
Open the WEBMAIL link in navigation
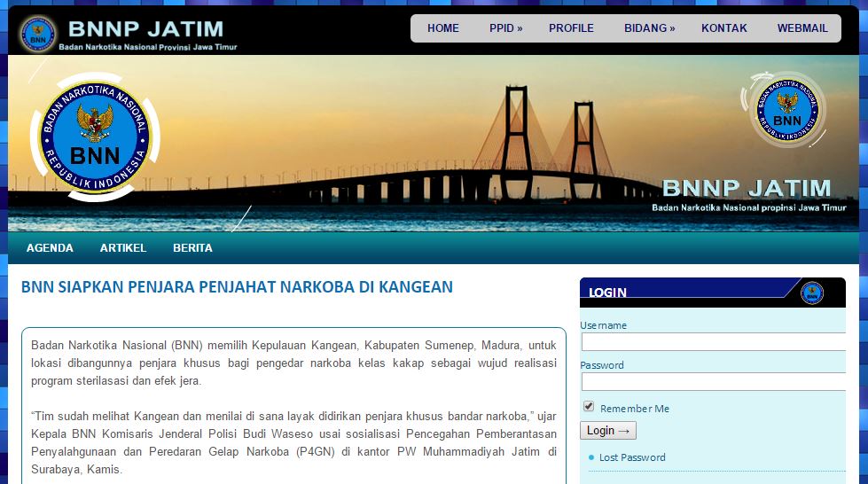802,28
